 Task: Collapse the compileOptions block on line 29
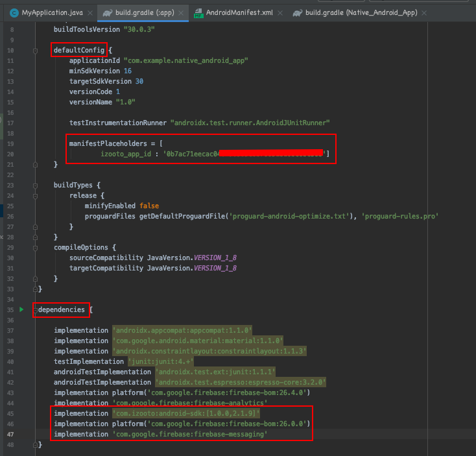35,248
